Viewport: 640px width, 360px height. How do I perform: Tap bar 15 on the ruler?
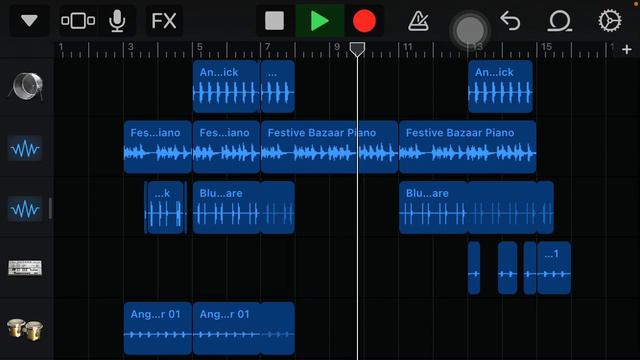[547, 47]
